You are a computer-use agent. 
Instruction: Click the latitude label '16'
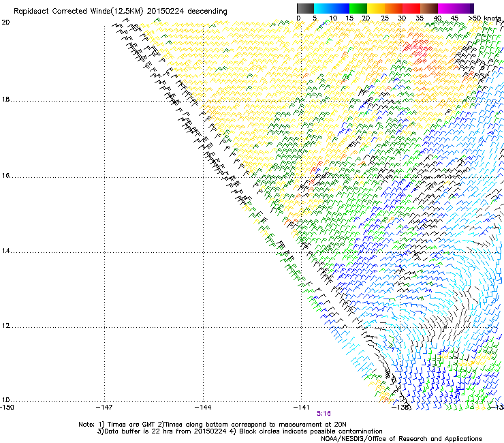[x=5, y=176]
